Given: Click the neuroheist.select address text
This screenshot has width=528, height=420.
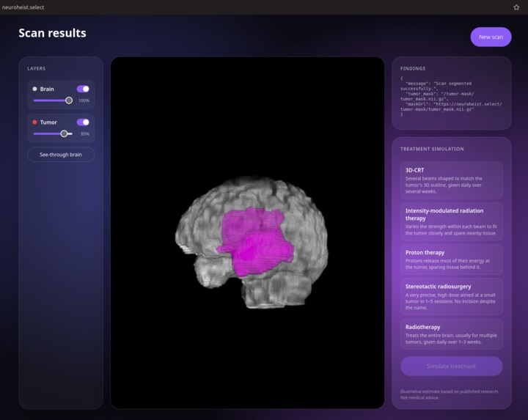Looking at the screenshot, I should tap(23, 7).
